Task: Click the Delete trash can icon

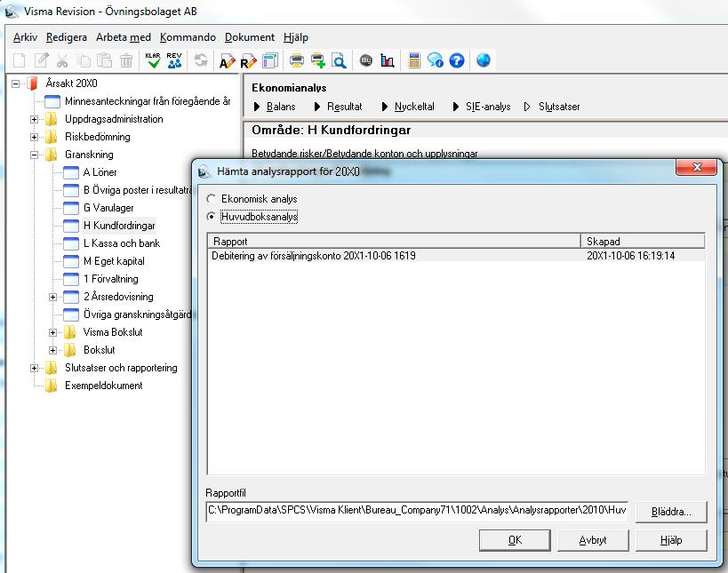Action: click(126, 60)
